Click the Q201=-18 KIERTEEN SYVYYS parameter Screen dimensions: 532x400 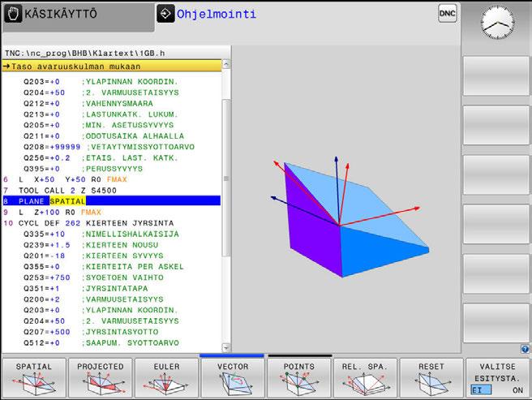point(93,256)
